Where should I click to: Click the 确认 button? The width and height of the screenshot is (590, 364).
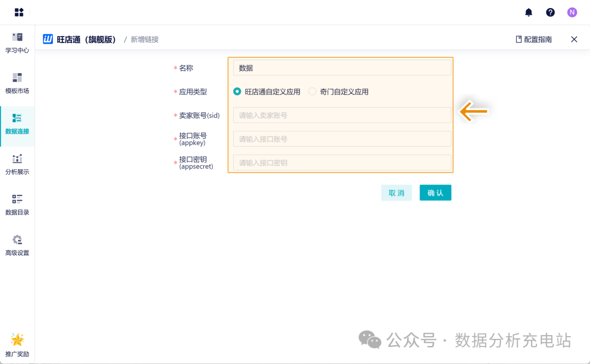click(435, 193)
